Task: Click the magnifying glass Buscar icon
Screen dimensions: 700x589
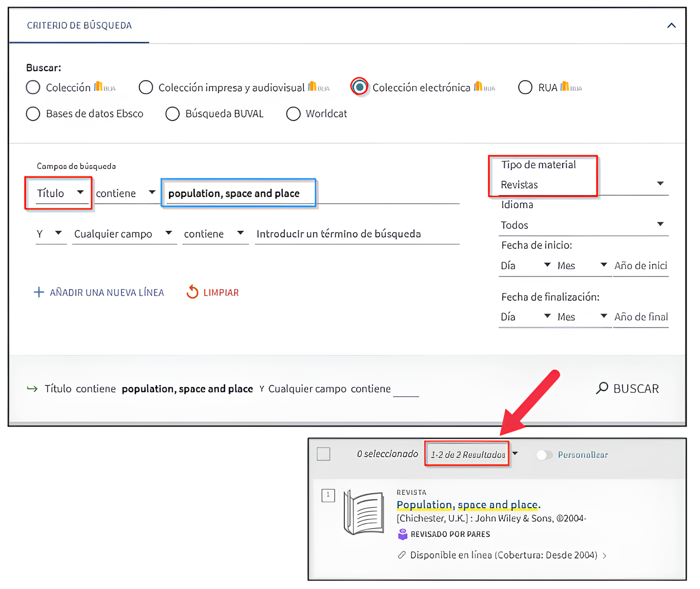Action: click(x=602, y=388)
